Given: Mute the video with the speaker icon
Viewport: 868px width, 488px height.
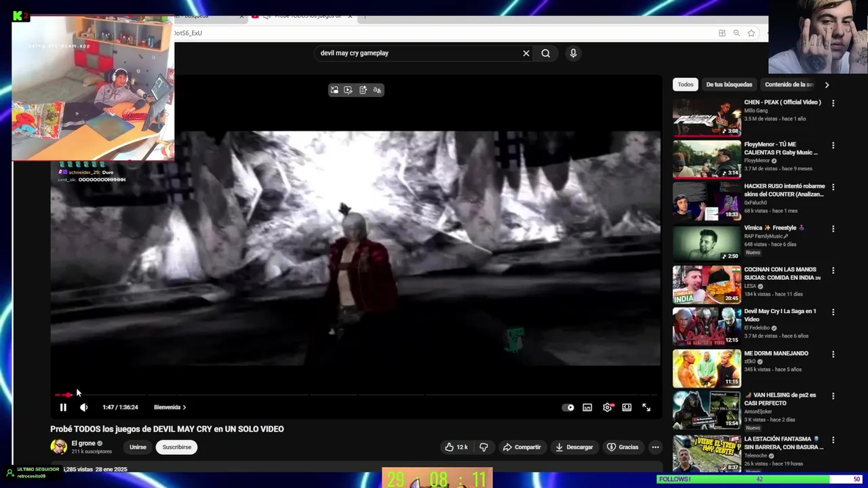Looking at the screenshot, I should click(83, 407).
